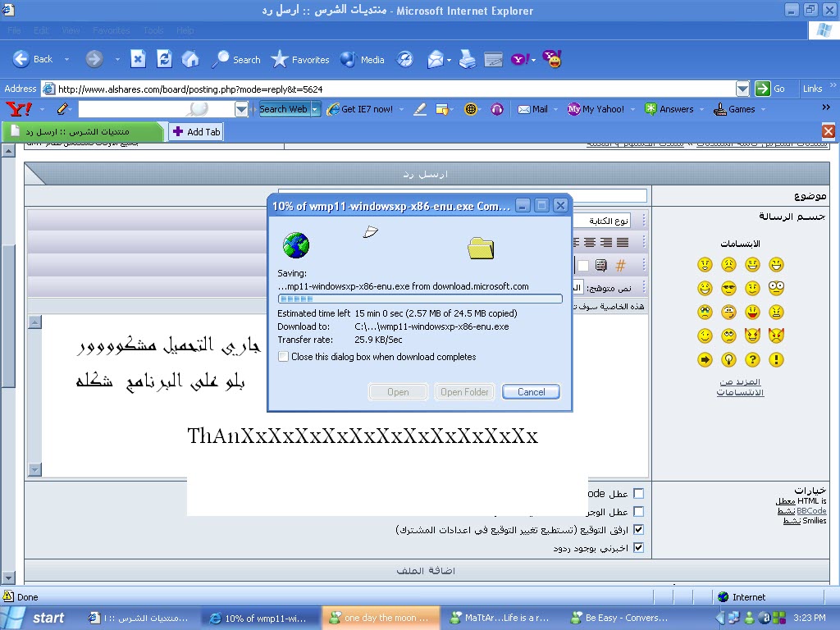Open the IE Search pane

235,59
